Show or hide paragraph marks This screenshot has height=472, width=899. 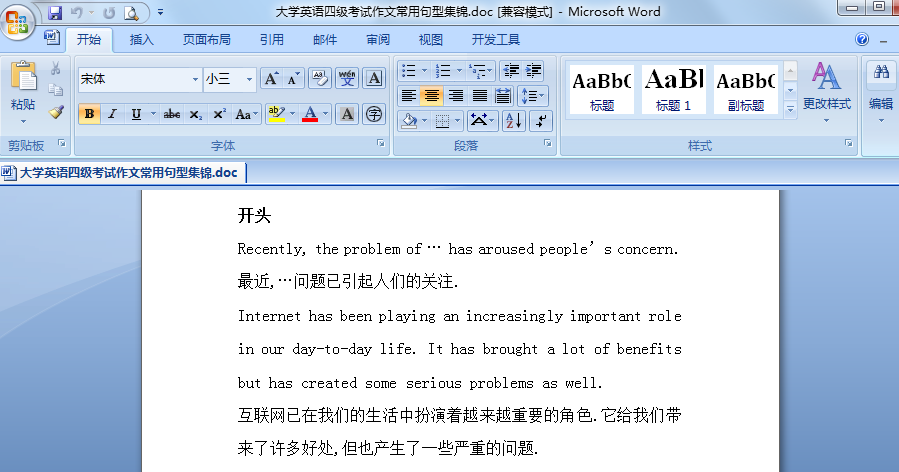541,121
